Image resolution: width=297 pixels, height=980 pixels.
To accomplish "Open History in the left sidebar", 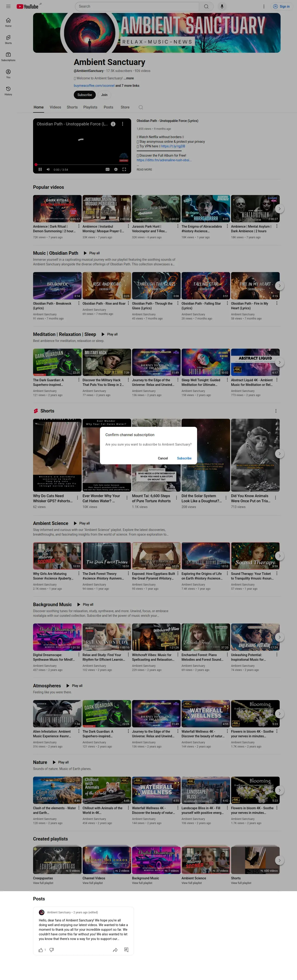I will (8, 91).
